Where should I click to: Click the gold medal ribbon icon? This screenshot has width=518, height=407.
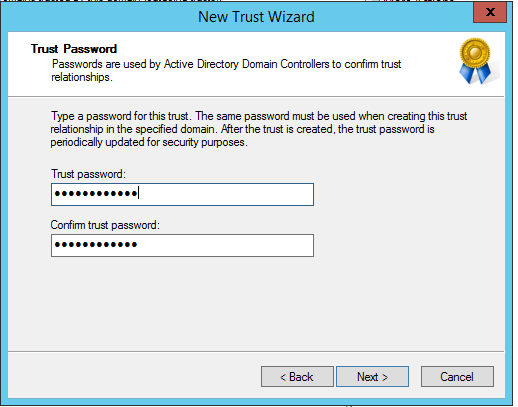(x=475, y=61)
